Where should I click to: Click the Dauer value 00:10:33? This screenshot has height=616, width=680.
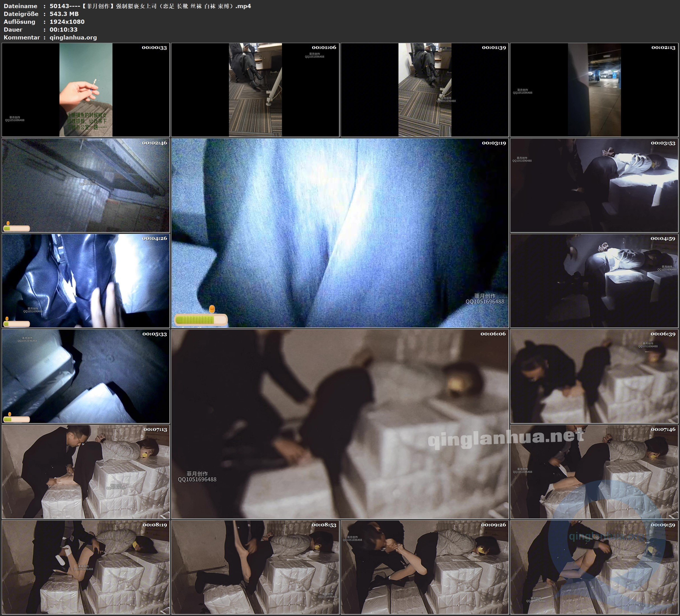click(63, 30)
